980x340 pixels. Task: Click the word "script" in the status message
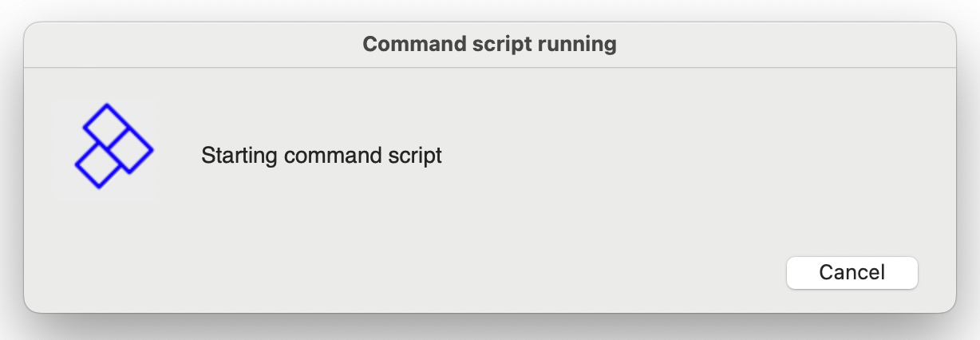414,156
